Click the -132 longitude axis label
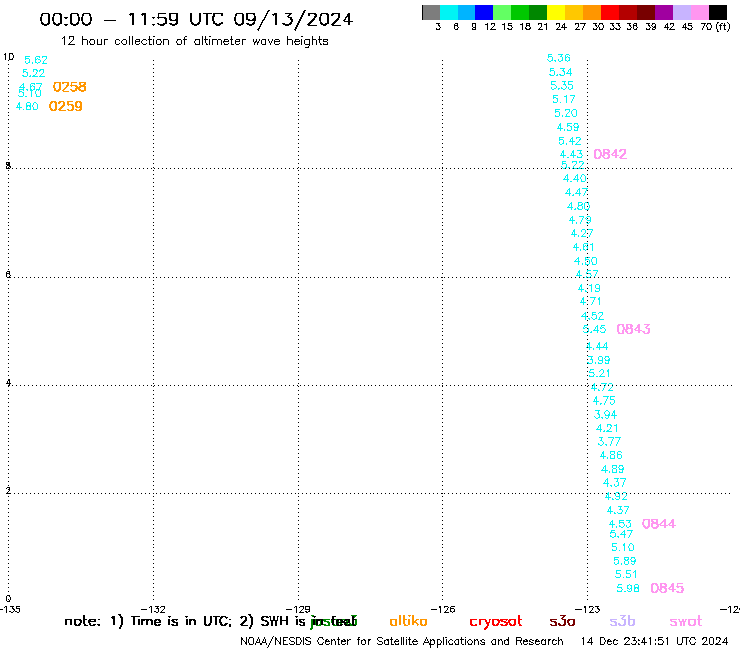 pos(153,609)
